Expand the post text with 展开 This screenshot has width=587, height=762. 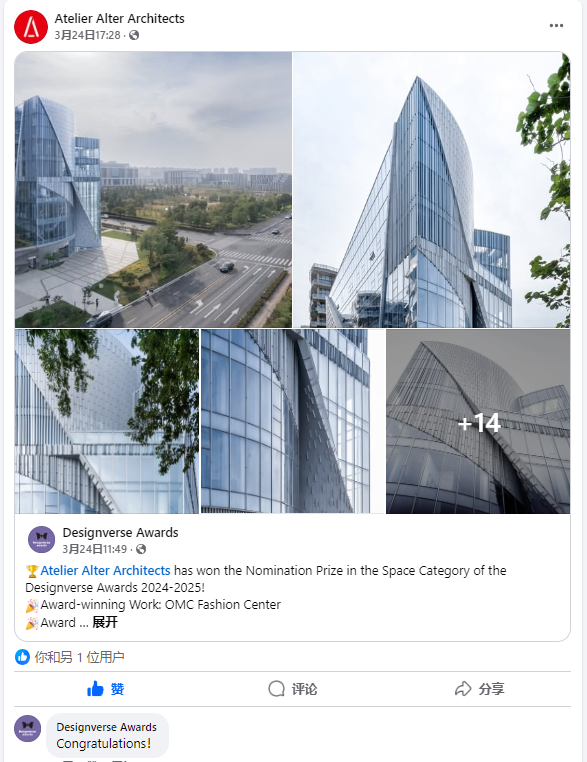(105, 622)
